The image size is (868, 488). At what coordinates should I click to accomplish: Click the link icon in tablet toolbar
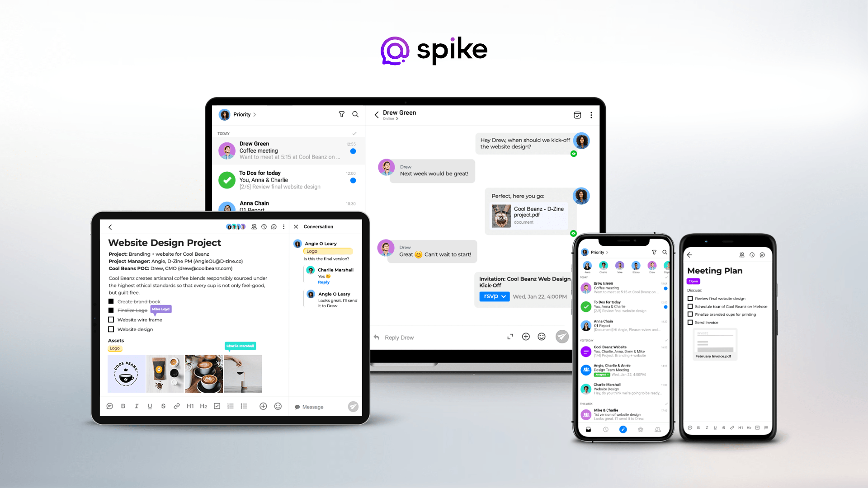pyautogui.click(x=177, y=407)
